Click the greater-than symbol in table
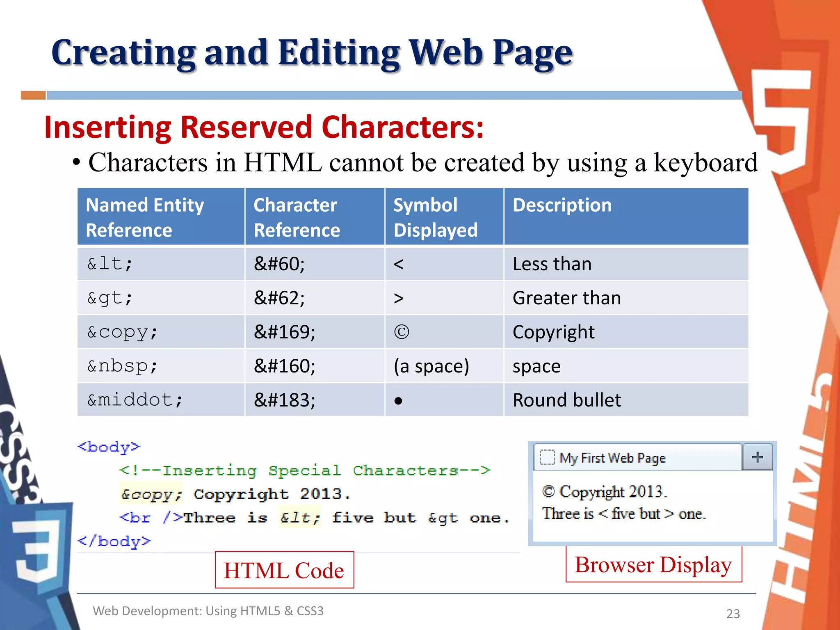Screen dimensions: 840x630 point(398,298)
